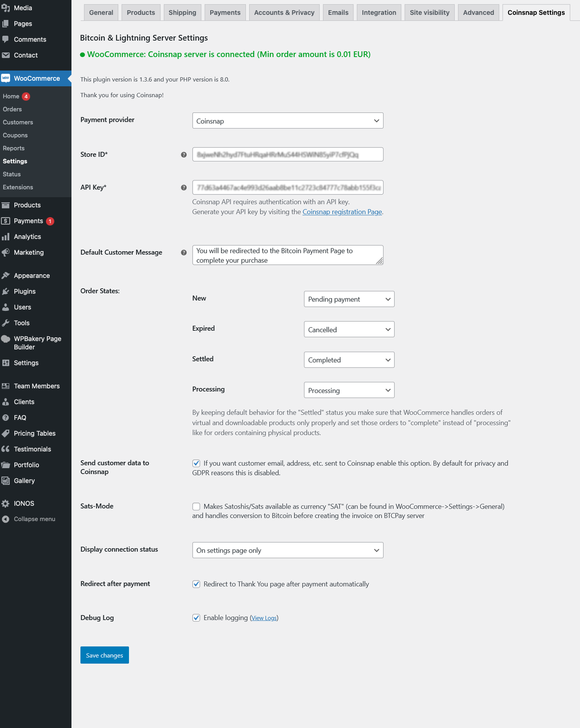Image resolution: width=580 pixels, height=728 pixels.
Task: Click the Analytics bar chart icon
Action: point(6,237)
